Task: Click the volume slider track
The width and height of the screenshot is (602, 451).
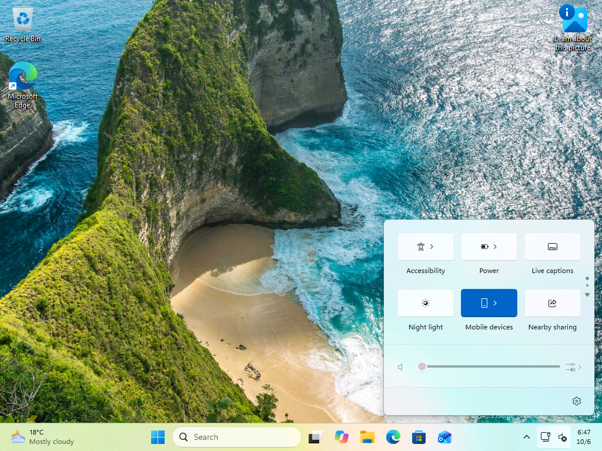Action: pos(489,367)
